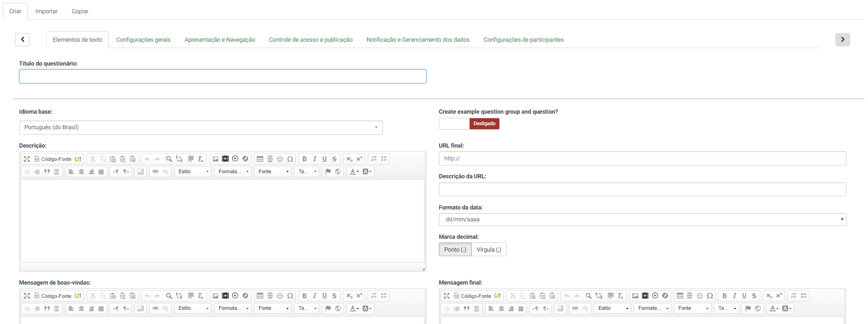This screenshot has height=324, width=868.
Task: Click the Título do questionário input field
Action: click(x=222, y=77)
